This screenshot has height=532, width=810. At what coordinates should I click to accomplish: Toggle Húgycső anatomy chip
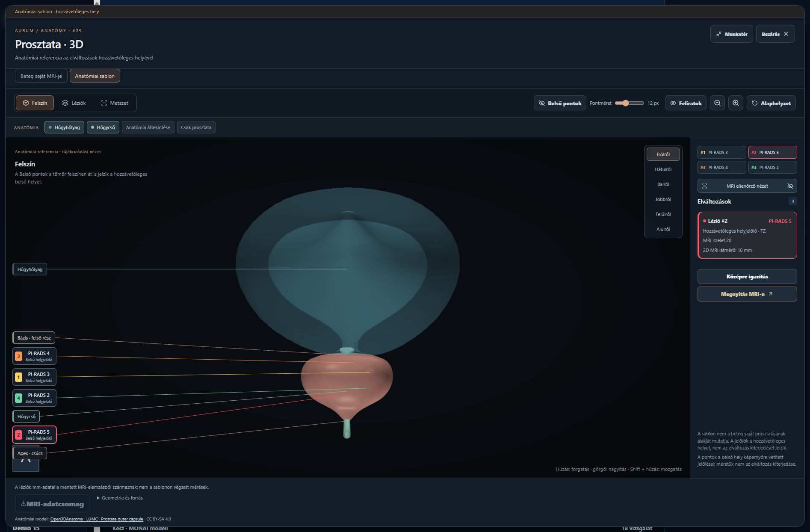tap(103, 127)
